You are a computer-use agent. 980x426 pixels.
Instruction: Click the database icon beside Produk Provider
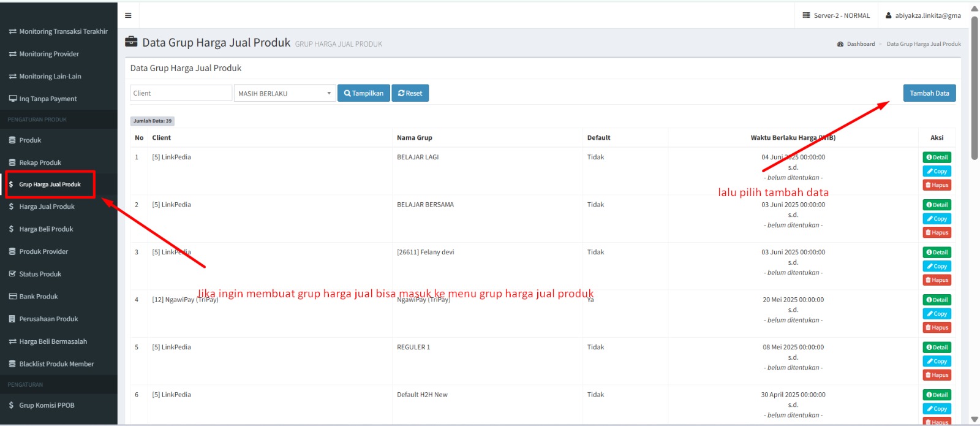click(12, 251)
